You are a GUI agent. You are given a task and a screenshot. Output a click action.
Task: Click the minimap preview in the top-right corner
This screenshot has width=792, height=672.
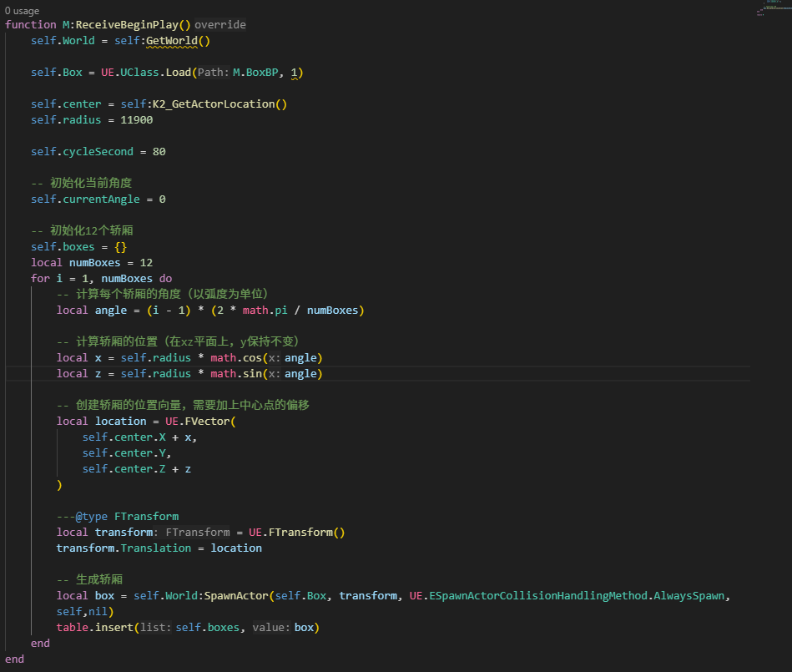pyautogui.click(x=773, y=8)
